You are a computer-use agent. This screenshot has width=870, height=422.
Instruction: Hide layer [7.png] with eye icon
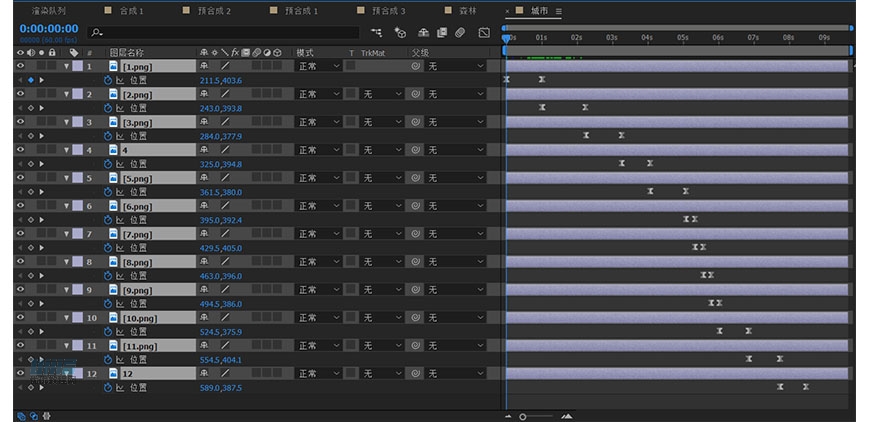21,233
